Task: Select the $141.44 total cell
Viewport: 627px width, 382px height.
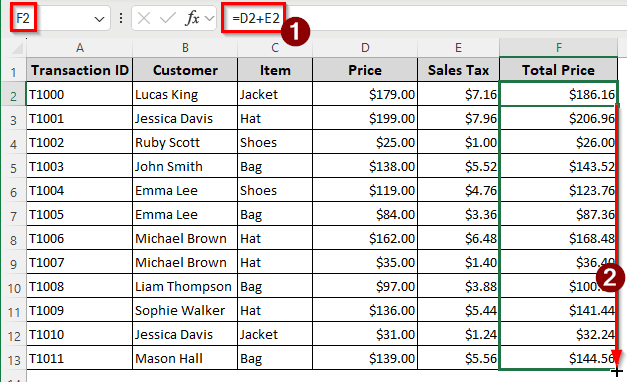Action: 559,310
